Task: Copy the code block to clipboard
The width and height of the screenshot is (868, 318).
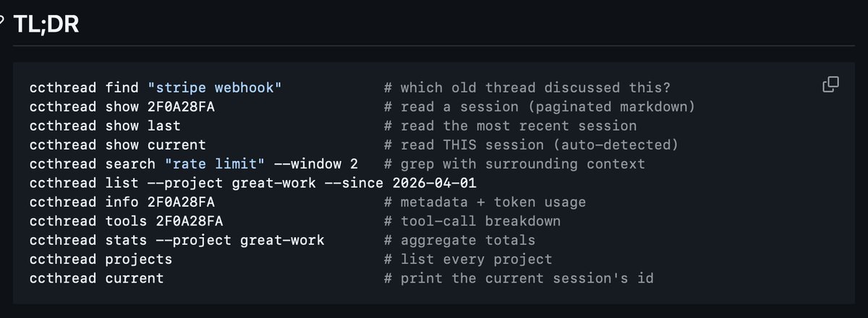Action: click(830, 85)
